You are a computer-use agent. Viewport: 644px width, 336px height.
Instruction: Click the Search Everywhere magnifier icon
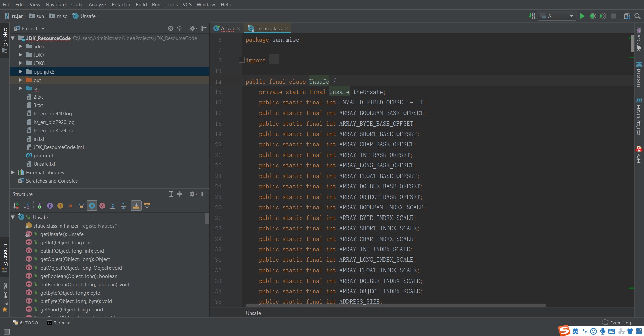click(x=637, y=16)
